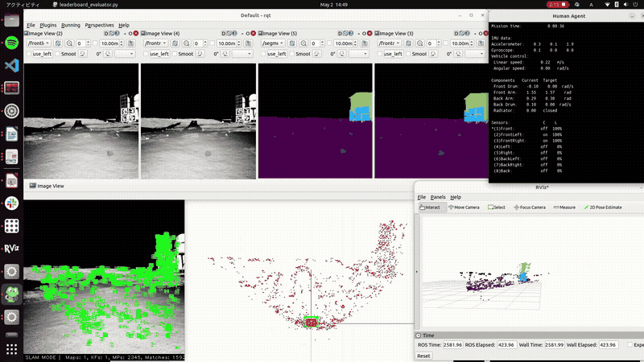The height and width of the screenshot is (362, 644).
Task: Rotate image left in Image View (4)
Action: click(200, 54)
